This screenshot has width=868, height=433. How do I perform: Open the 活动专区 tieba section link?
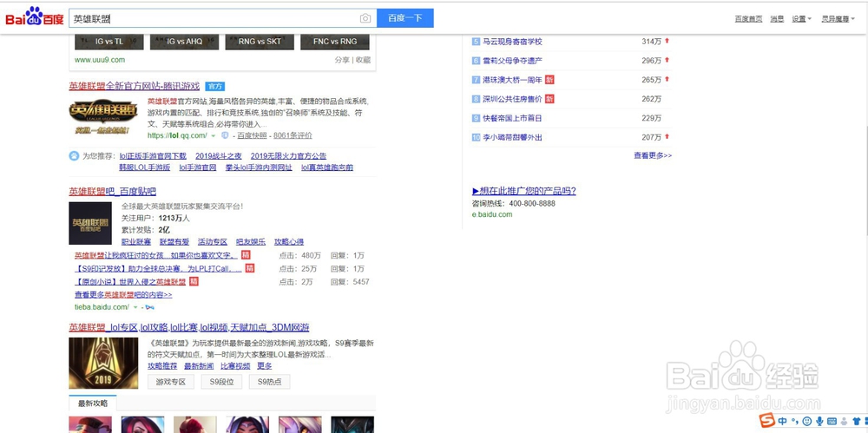pos(213,242)
